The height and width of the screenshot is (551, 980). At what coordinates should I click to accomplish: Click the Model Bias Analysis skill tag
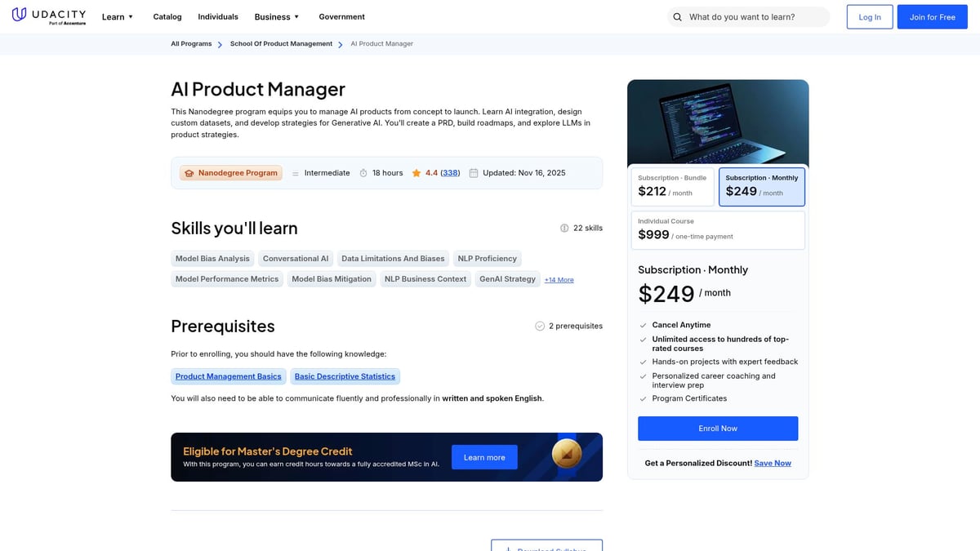click(x=212, y=259)
